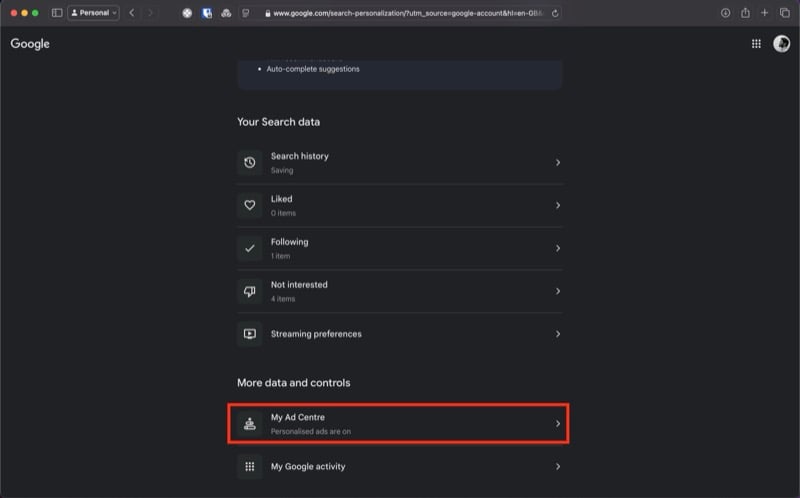Image resolution: width=800 pixels, height=498 pixels.
Task: Expand Search history chevron
Action: (558, 162)
